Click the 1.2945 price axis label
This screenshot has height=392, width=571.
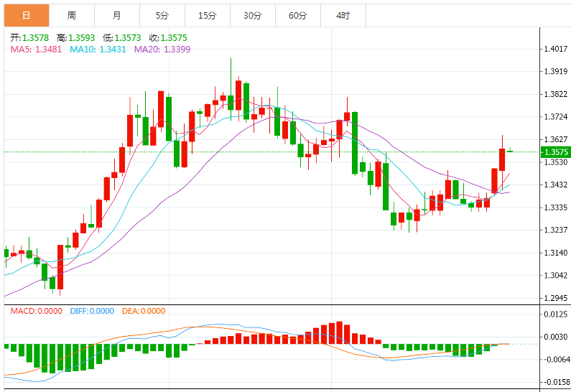point(556,299)
